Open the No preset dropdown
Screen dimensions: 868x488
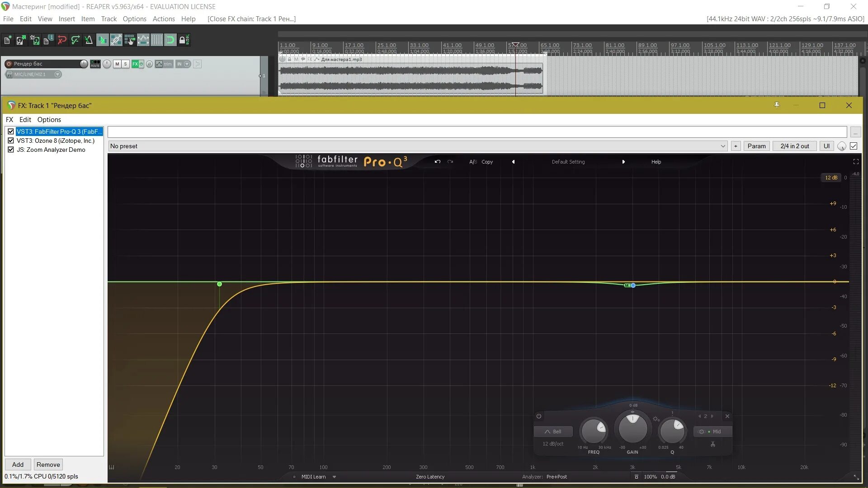click(418, 146)
